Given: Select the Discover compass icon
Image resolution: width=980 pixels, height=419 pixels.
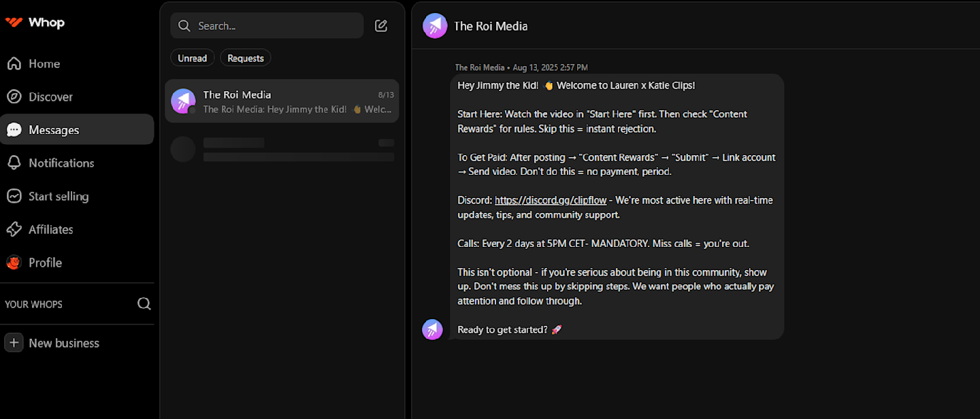Looking at the screenshot, I should pyautogui.click(x=14, y=97).
